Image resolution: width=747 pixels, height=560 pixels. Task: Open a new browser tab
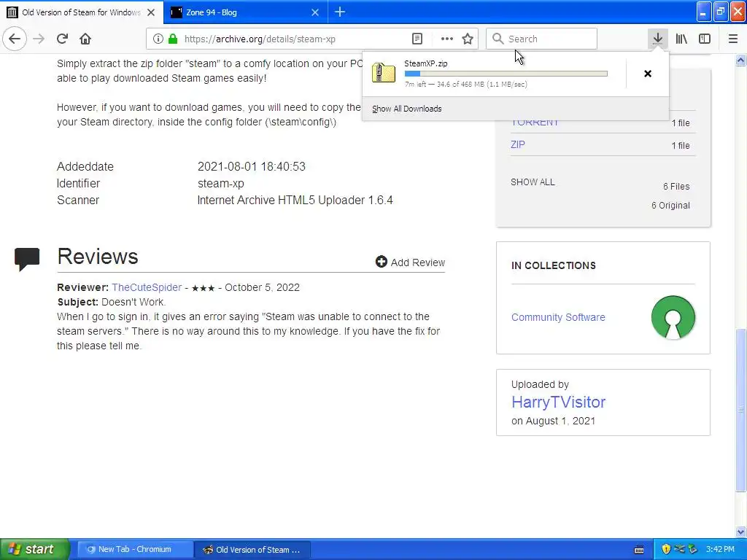pyautogui.click(x=340, y=12)
